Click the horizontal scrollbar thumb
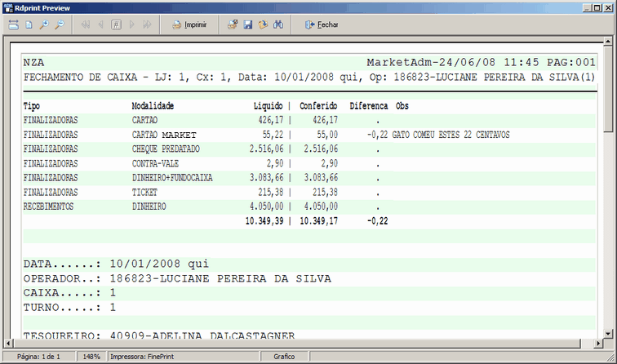The height and width of the screenshot is (364, 617). [296, 343]
